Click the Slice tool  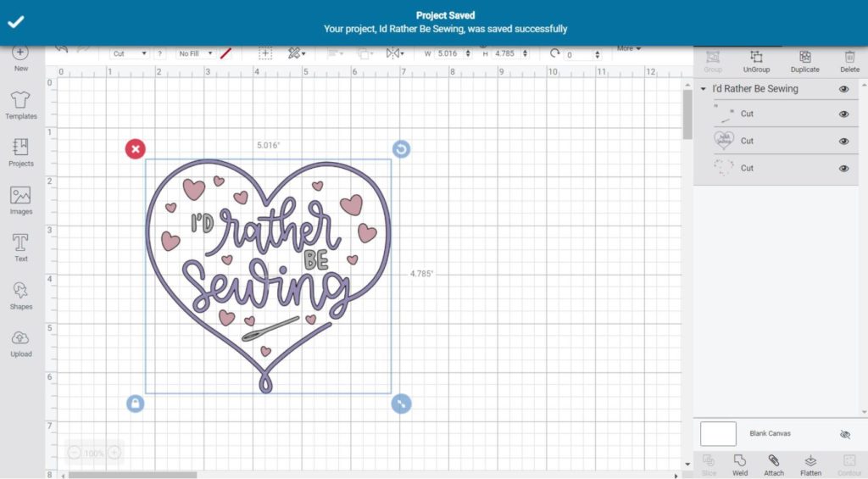coord(709,465)
